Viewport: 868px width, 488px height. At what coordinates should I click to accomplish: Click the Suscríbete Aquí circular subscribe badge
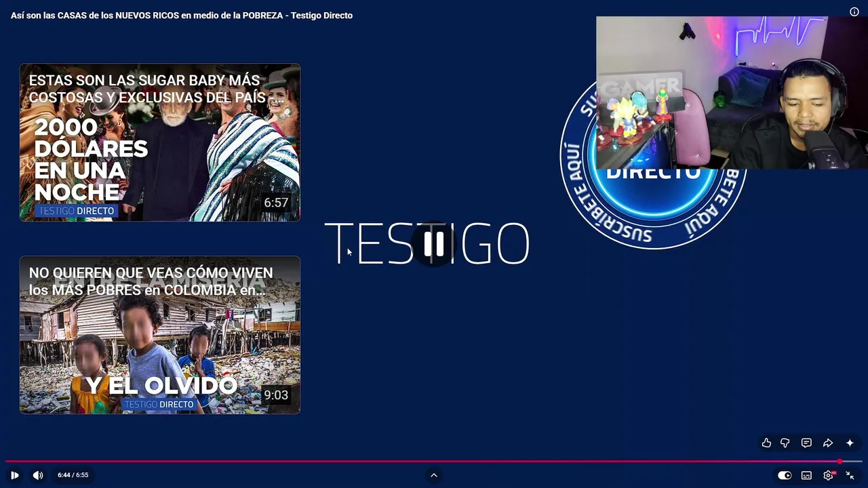click(x=653, y=203)
